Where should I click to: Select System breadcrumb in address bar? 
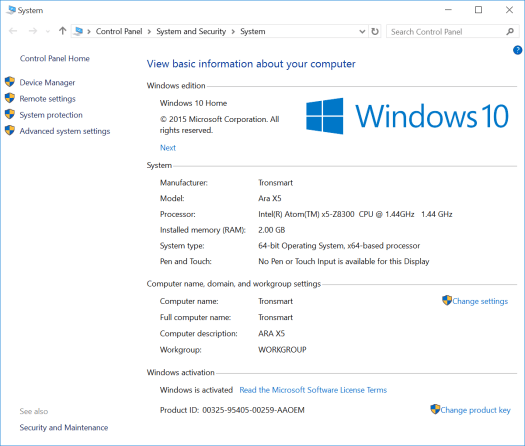253,31
